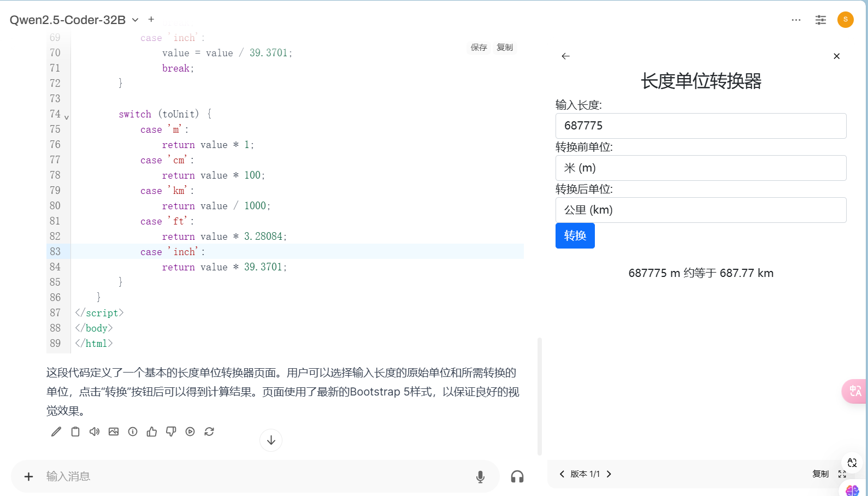Click the continue response play icon
Viewport: 868px width, 496px height.
tap(190, 432)
